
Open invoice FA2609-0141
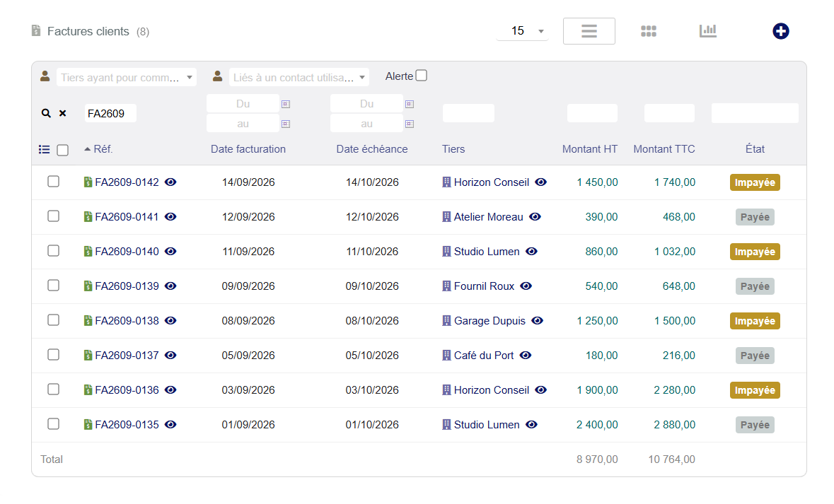[x=127, y=217]
